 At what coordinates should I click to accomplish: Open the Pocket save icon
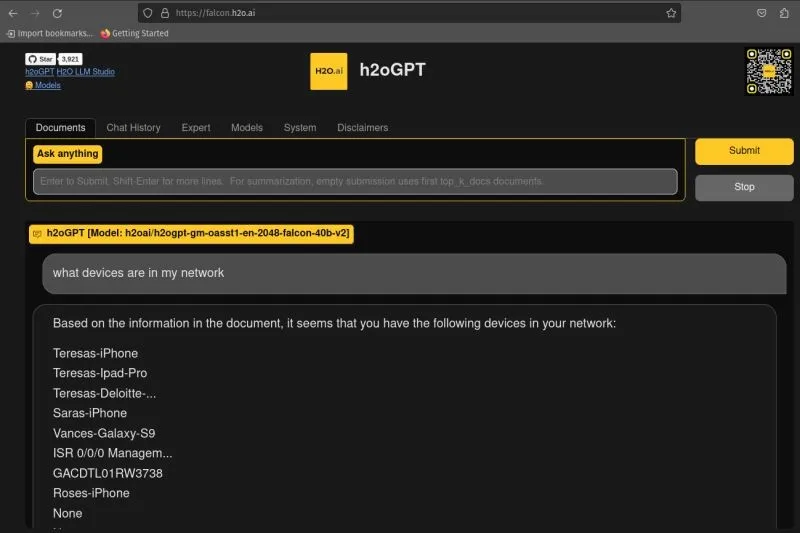click(x=761, y=13)
